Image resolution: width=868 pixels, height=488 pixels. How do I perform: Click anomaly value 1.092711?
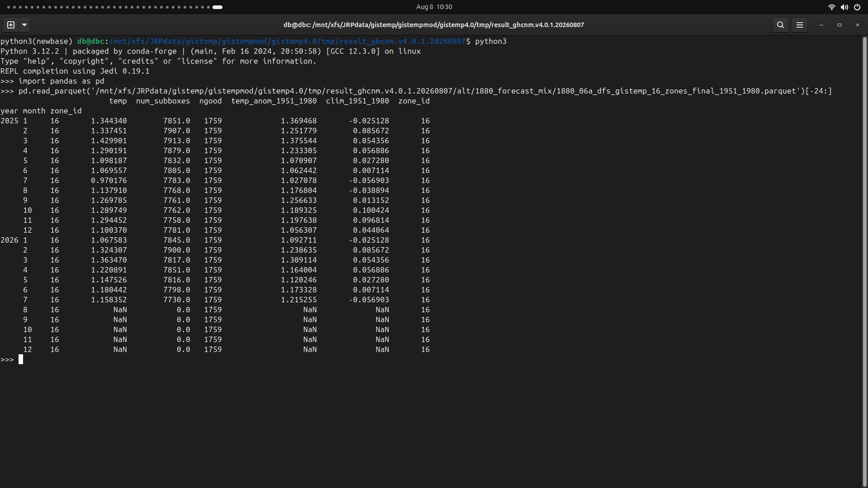[x=299, y=240]
